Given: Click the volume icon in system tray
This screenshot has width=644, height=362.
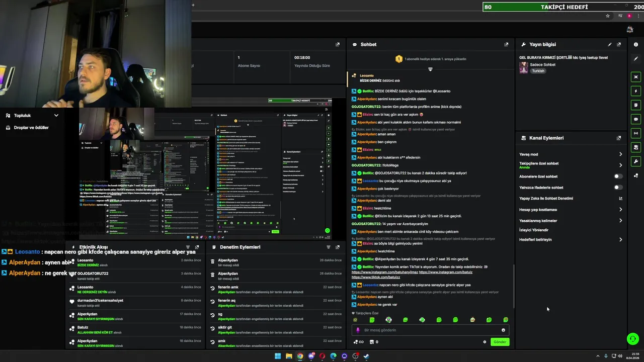Looking at the screenshot, I should [x=620, y=356].
